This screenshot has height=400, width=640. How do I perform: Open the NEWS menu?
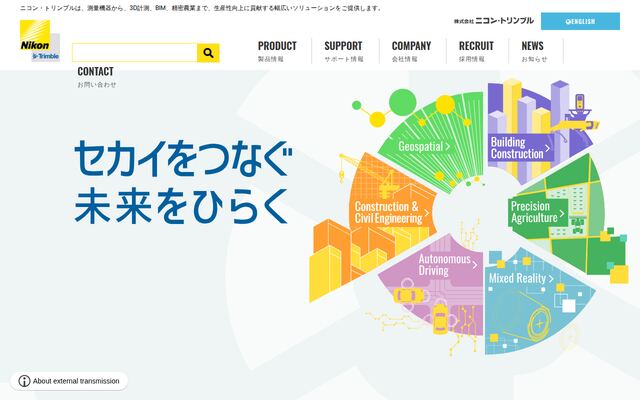tap(533, 51)
